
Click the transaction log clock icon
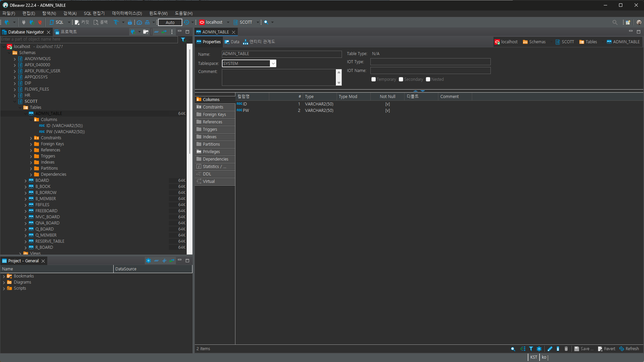pos(187,22)
